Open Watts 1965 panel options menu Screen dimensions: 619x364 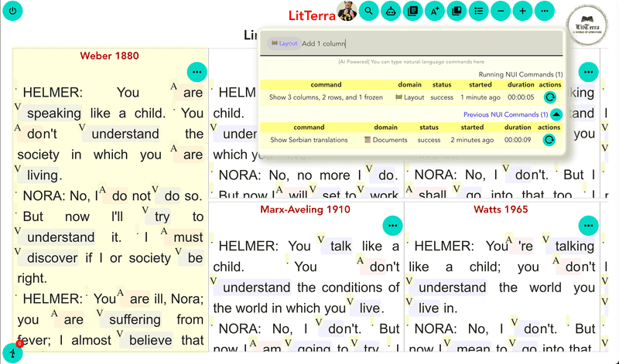click(588, 226)
